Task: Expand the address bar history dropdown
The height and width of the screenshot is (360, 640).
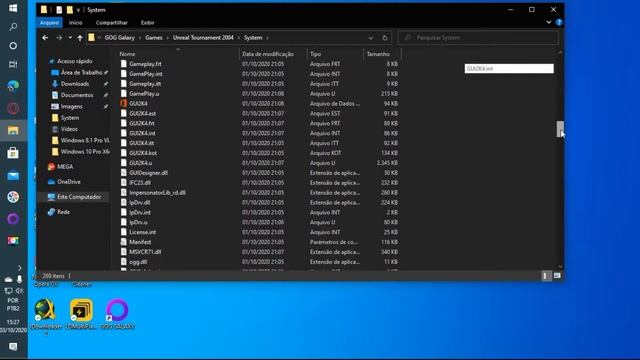Action: pyautogui.click(x=371, y=38)
